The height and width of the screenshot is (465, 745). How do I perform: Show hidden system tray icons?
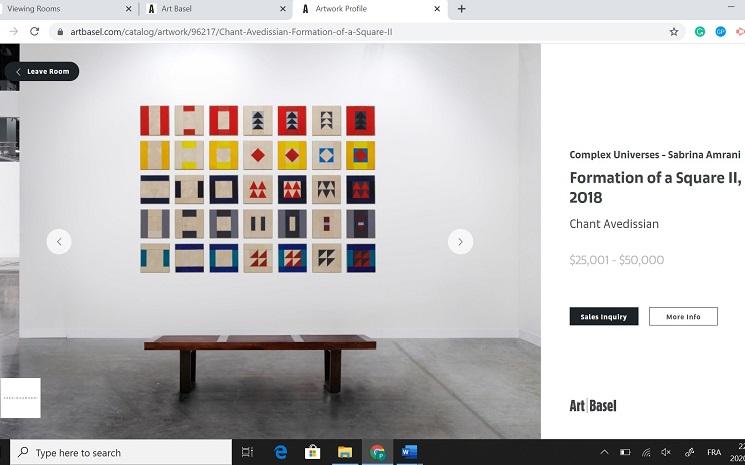click(604, 452)
